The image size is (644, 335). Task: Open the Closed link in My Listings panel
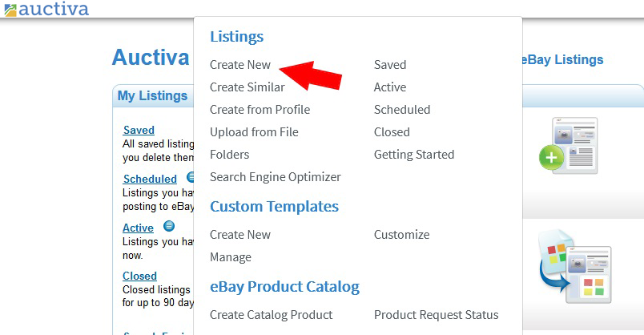click(139, 276)
